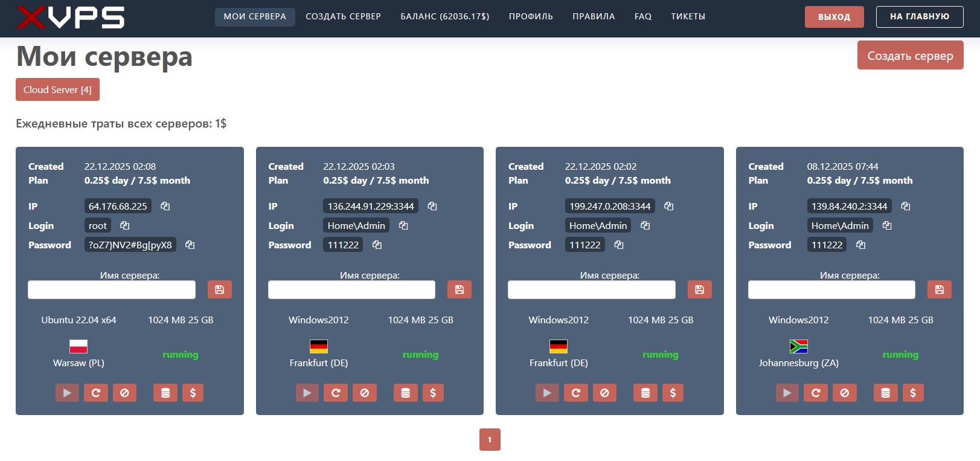Copy the Warsaw server IP 64.176.68.225
The width and height of the screenshot is (980, 461).
(165, 206)
